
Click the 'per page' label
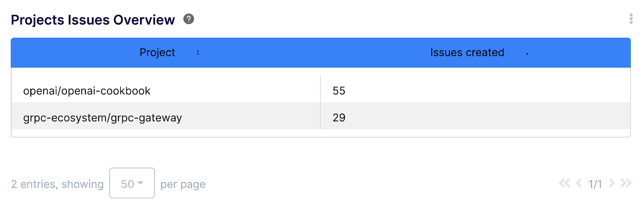(183, 184)
